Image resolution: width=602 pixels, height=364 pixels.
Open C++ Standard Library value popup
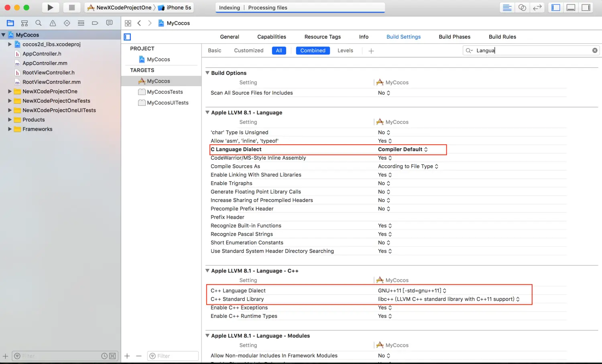tap(449, 299)
